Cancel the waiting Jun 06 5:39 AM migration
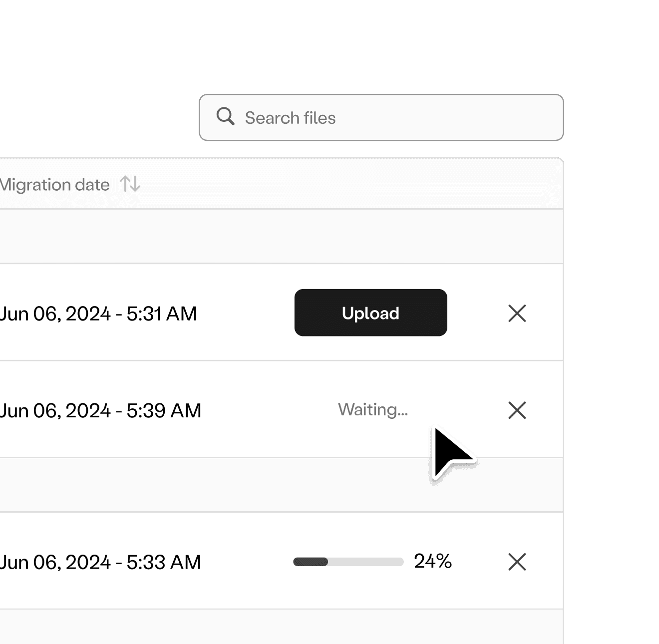659x644 pixels. click(517, 410)
